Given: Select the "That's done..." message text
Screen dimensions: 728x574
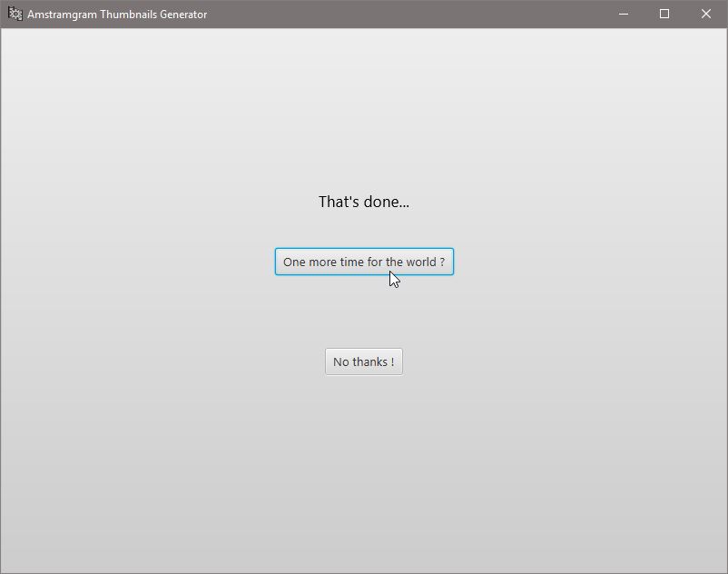Looking at the screenshot, I should pyautogui.click(x=364, y=202).
